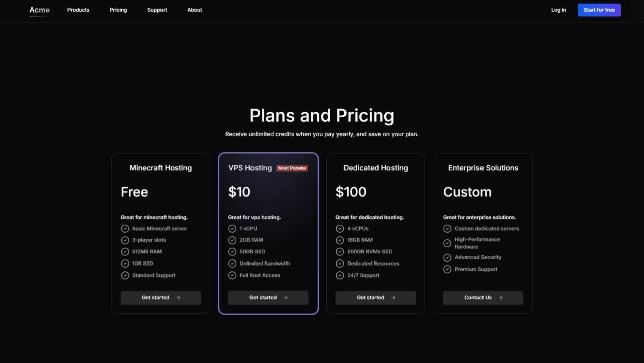Navigate to the About page

pyautogui.click(x=195, y=10)
